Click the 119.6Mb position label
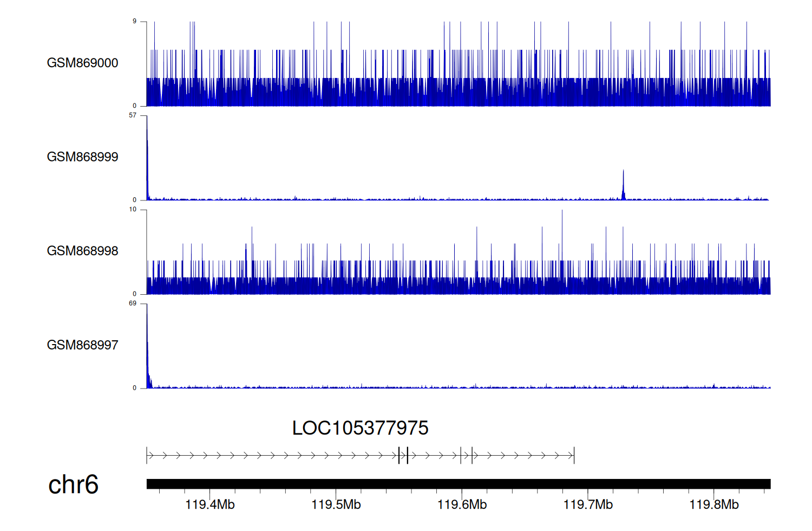Screen dimensions: 812x531 point(462,505)
